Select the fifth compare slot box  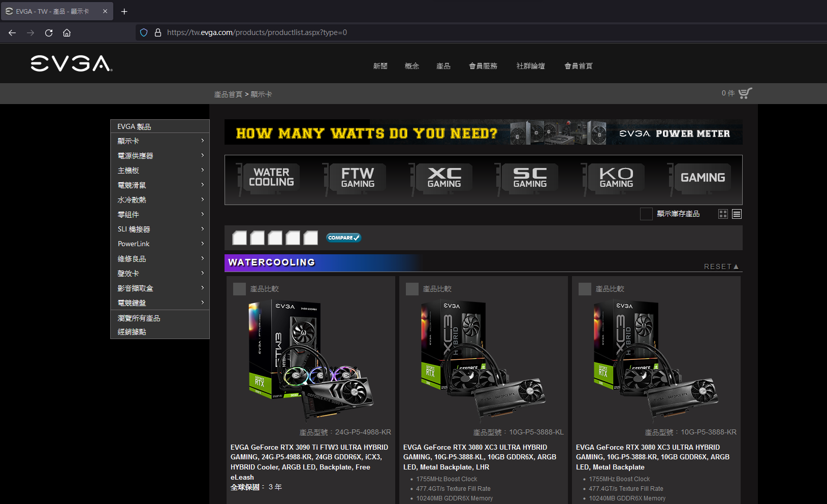pyautogui.click(x=310, y=238)
